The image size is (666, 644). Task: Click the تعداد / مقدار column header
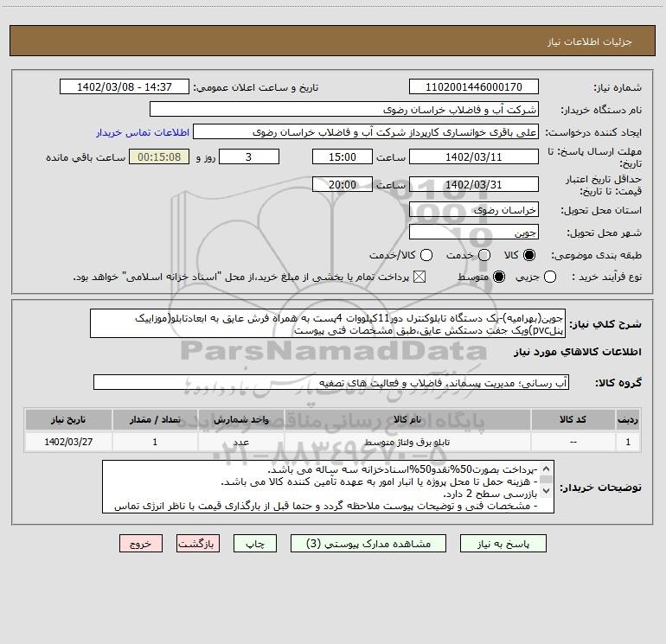click(155, 419)
